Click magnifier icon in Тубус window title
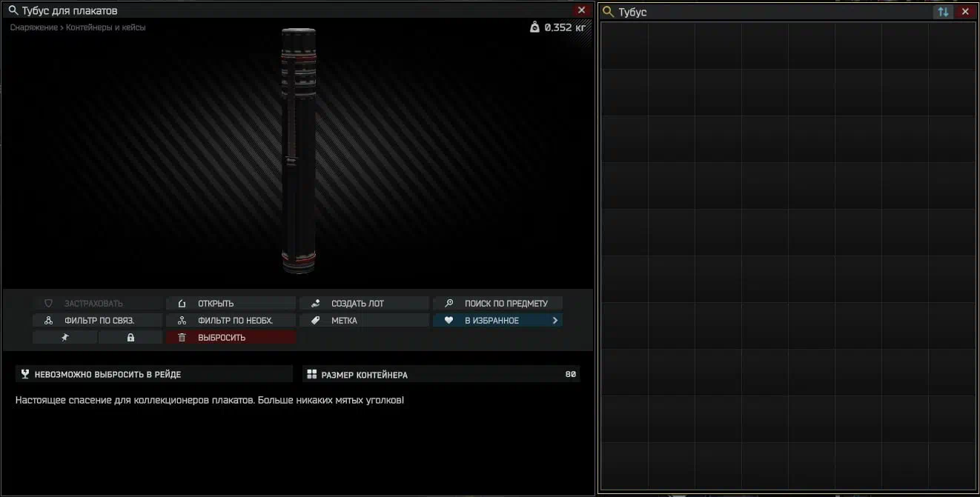Screen dimensions: 980x497 (609, 12)
